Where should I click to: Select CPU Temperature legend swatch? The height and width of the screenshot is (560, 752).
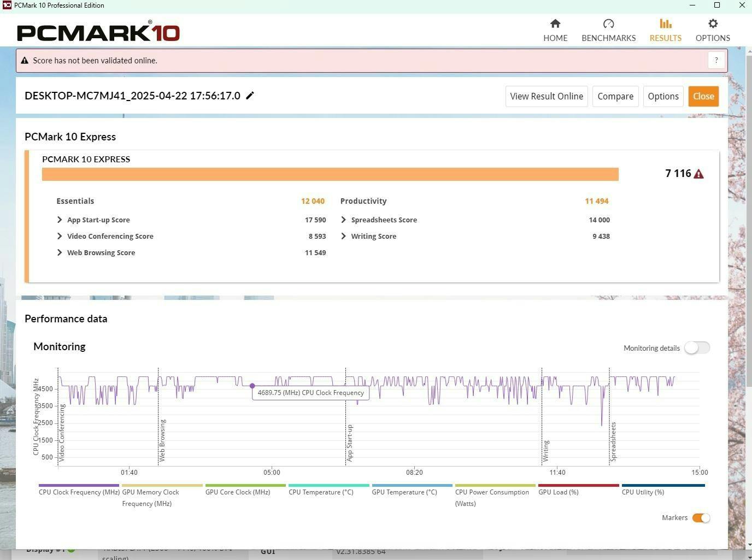(329, 485)
